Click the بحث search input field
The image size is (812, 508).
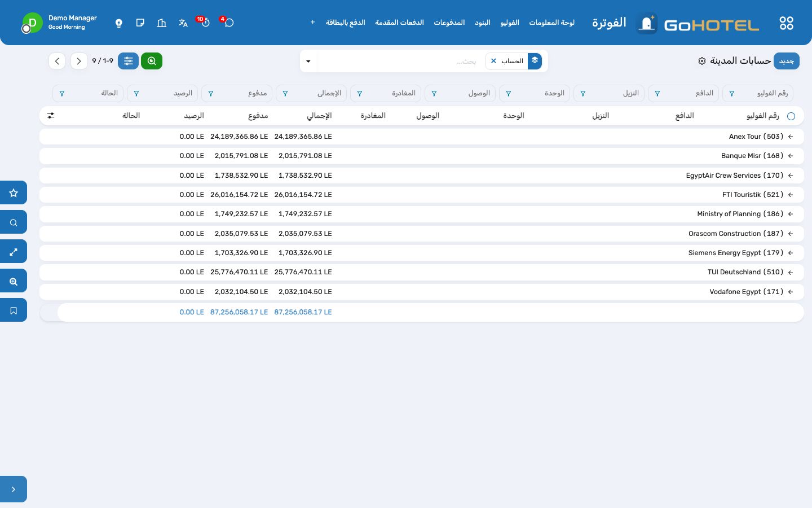coord(401,61)
